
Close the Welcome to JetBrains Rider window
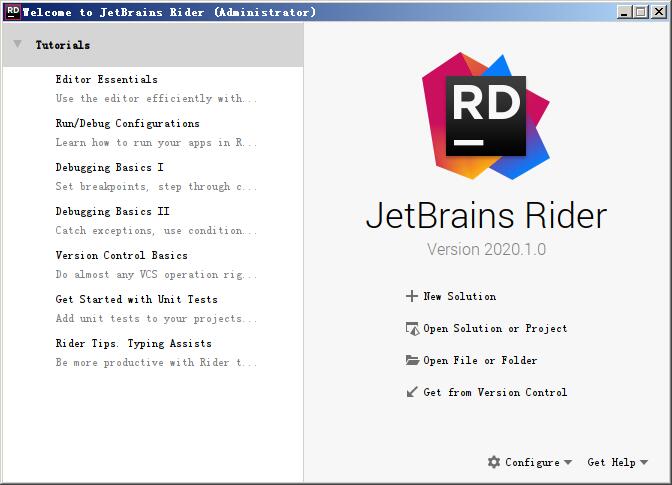(x=658, y=12)
